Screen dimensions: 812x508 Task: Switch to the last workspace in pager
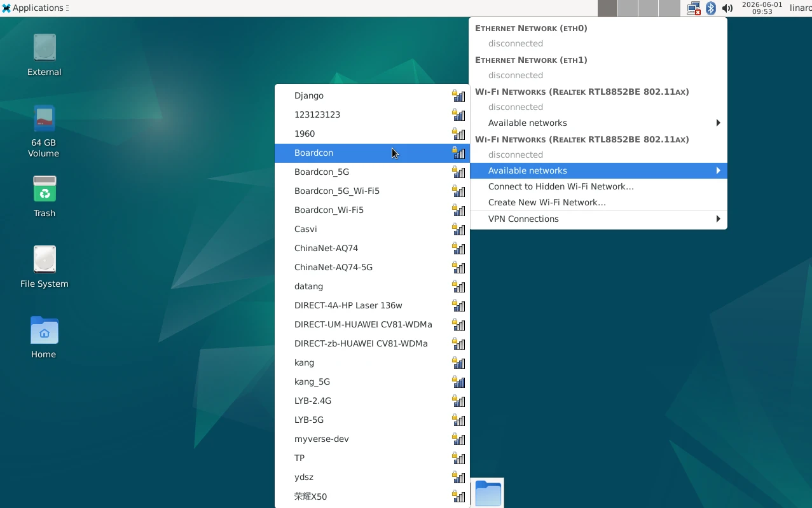tap(670, 8)
